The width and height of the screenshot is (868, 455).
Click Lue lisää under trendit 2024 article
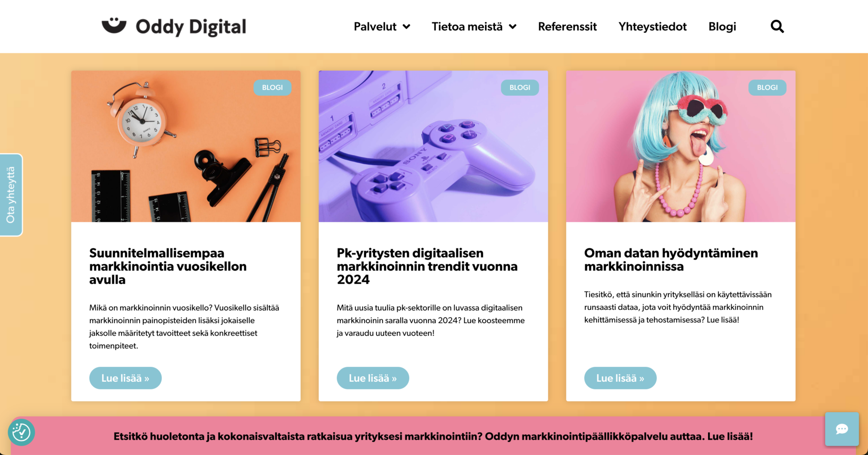[373, 378]
